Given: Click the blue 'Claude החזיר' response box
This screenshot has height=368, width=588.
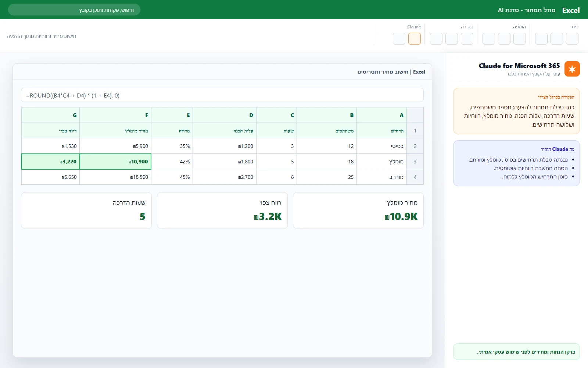Looking at the screenshot, I should 516,163.
